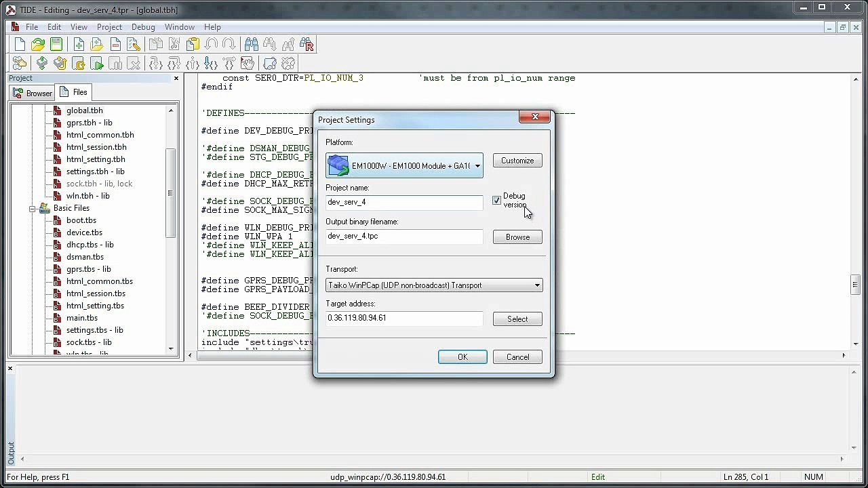This screenshot has height=488, width=868.
Task: Close the Project Settings dialog
Action: 534,117
